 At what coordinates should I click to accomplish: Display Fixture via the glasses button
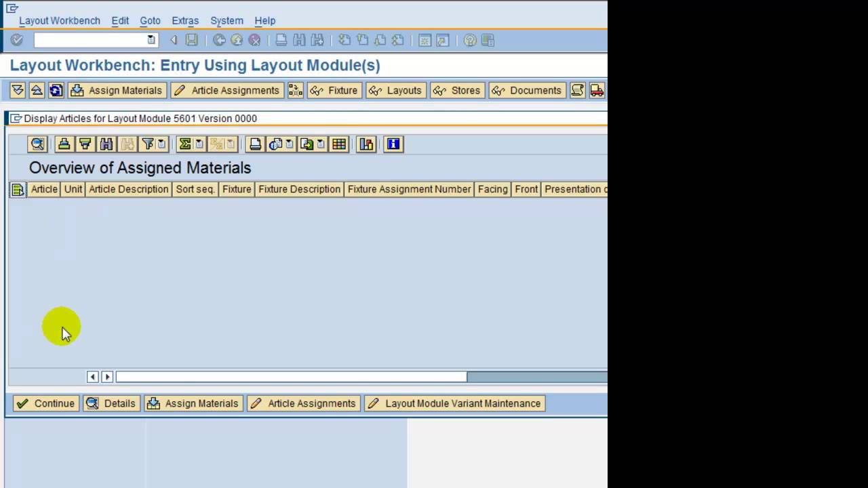[334, 90]
